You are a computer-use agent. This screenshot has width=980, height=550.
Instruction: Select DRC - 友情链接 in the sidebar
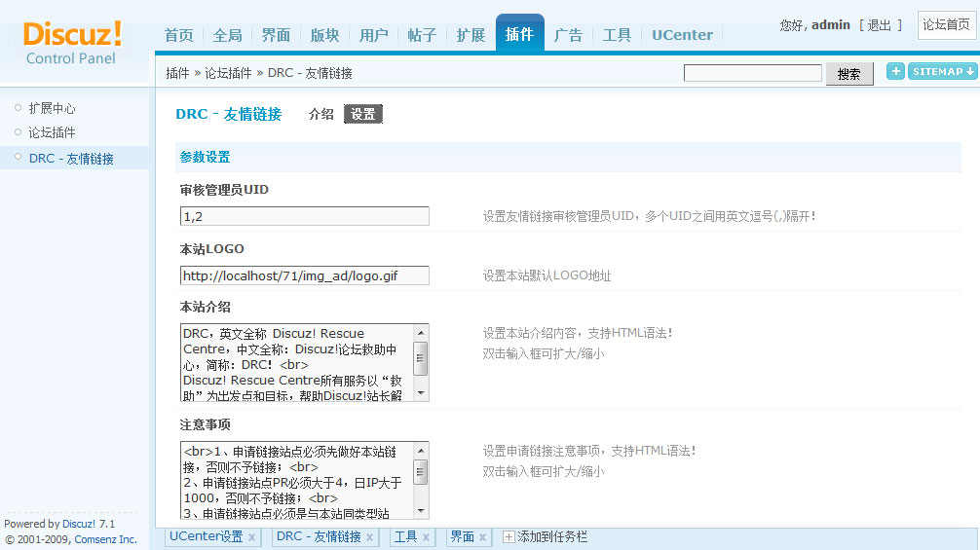[x=71, y=159]
